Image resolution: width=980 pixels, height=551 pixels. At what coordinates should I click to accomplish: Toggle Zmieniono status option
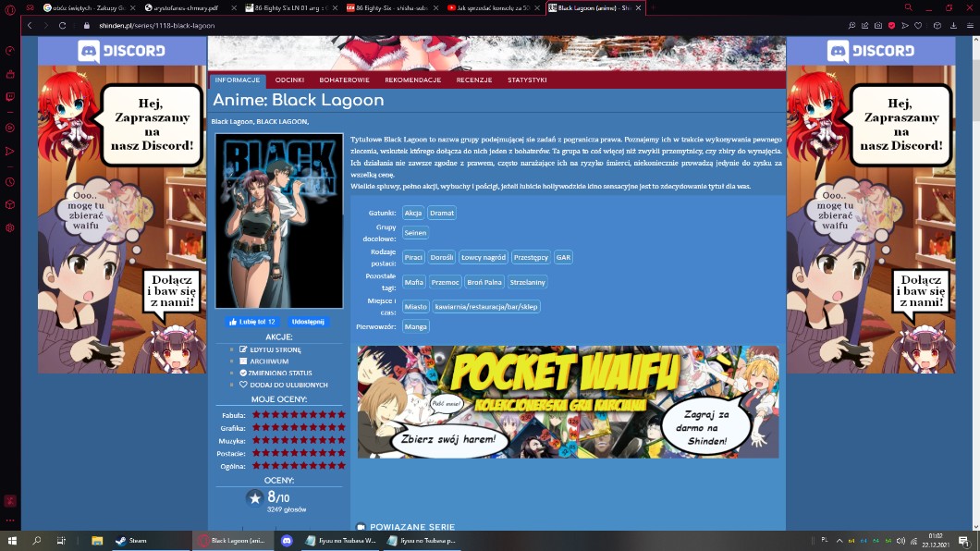280,373
